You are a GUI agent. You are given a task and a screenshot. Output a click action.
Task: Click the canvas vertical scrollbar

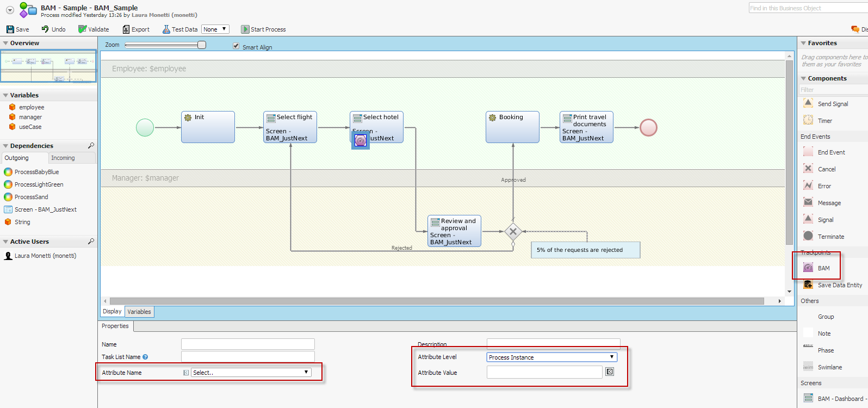pyautogui.click(x=789, y=152)
